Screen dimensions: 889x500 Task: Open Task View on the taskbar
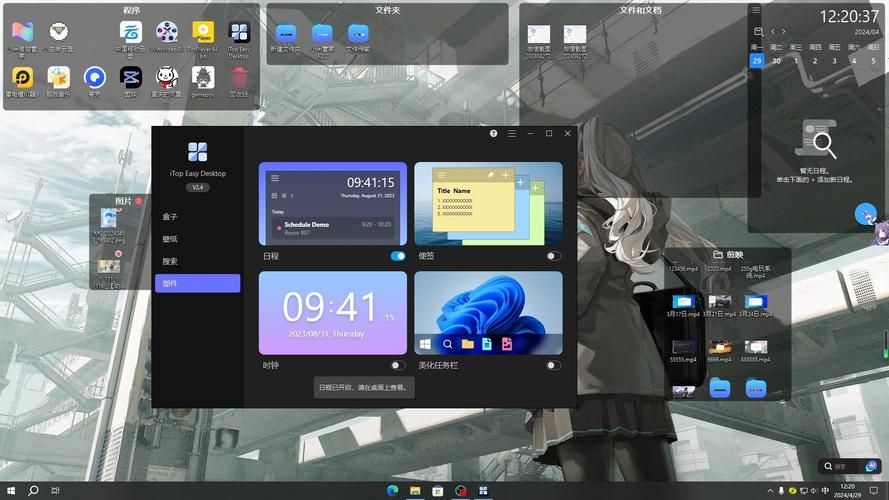(56, 490)
